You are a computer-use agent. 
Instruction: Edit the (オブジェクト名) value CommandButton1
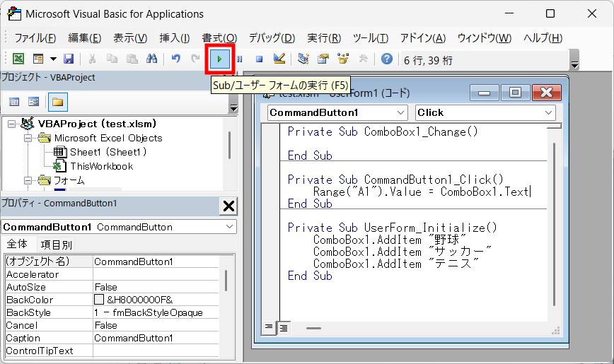tap(156, 262)
